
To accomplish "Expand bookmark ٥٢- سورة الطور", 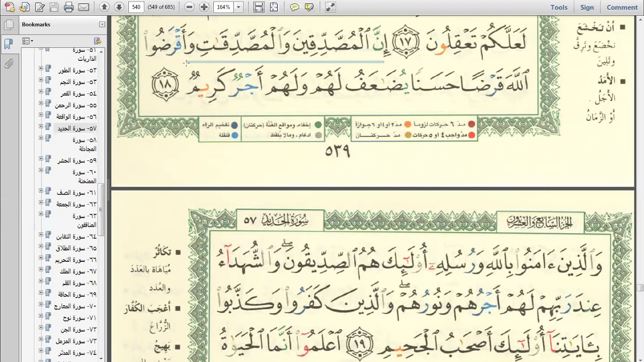I will coord(41,68).
